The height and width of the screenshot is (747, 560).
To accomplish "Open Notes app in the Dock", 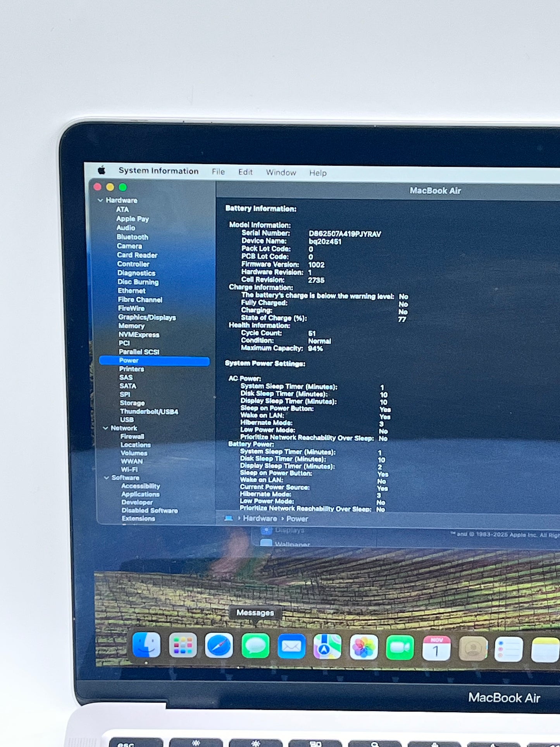I will coord(546,650).
